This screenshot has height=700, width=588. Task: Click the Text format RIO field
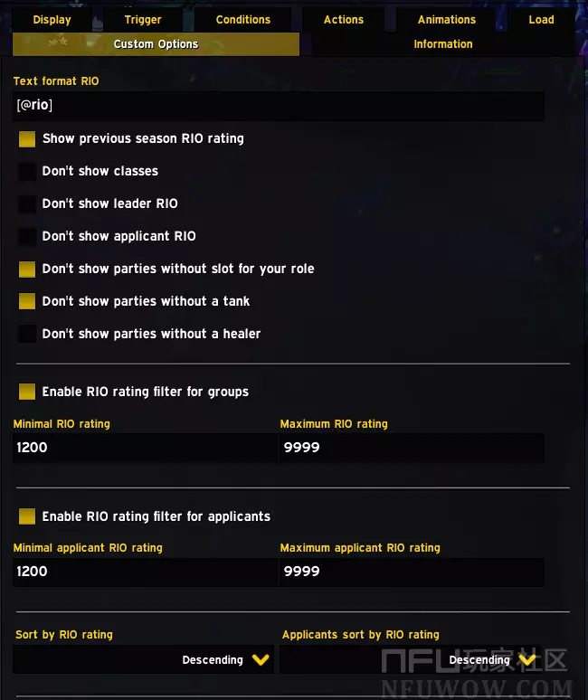278,106
